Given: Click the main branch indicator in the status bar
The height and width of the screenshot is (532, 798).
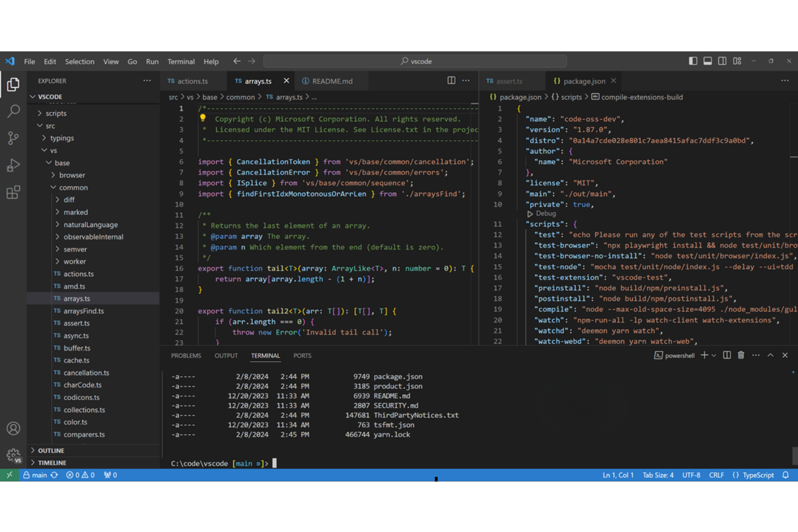Looking at the screenshot, I should (36, 475).
